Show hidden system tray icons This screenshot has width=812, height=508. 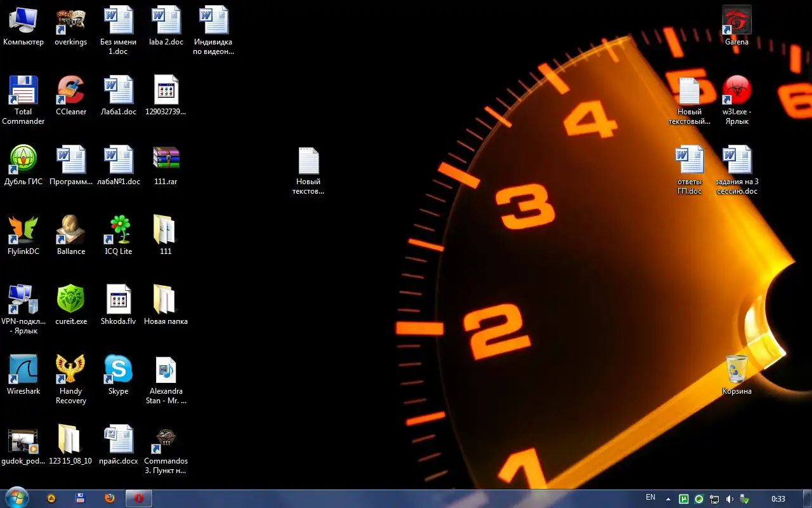coord(667,499)
